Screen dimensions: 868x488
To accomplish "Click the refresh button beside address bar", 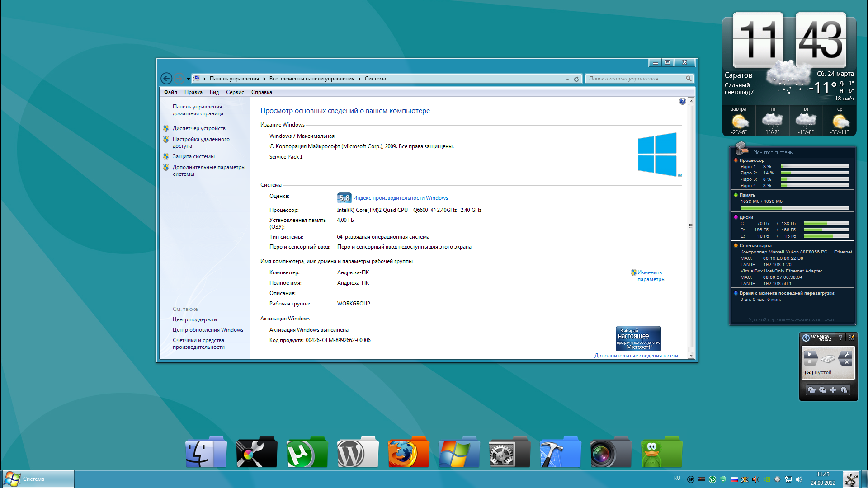I will pos(576,79).
